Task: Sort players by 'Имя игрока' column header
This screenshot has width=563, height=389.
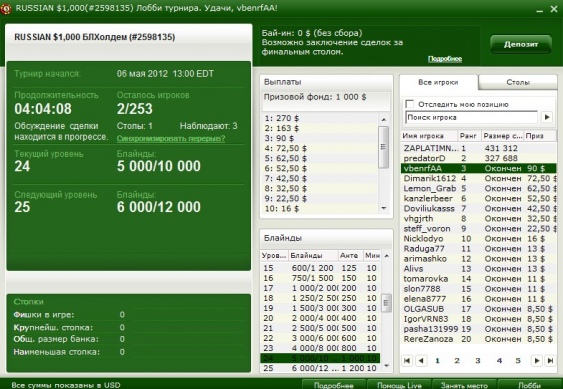Action: click(429, 136)
